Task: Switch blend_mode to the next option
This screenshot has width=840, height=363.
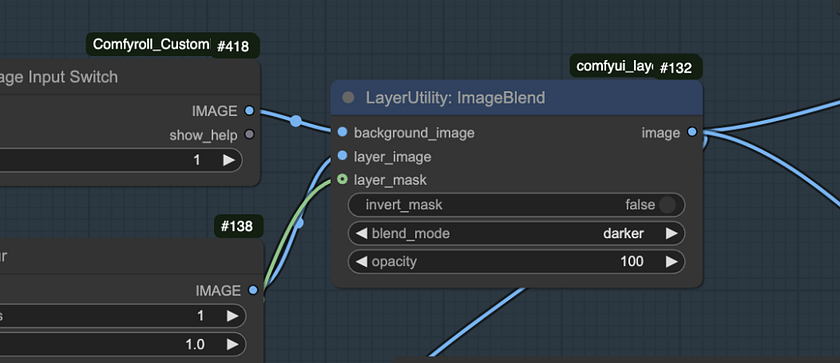Action: 671,233
